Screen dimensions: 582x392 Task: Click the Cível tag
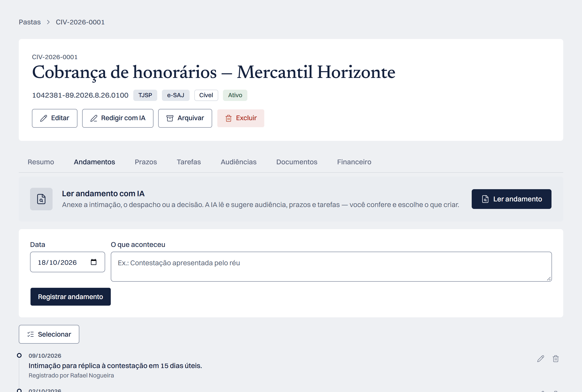pyautogui.click(x=206, y=95)
